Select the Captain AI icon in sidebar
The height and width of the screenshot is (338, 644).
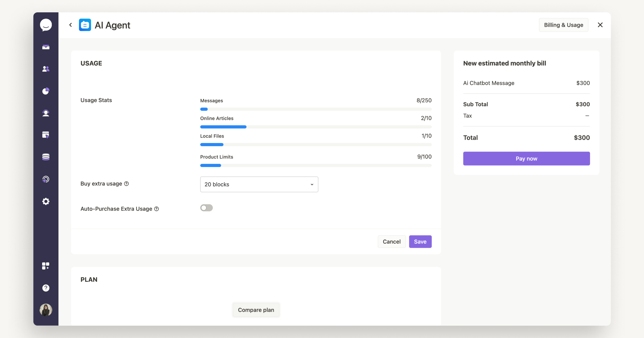click(x=46, y=179)
